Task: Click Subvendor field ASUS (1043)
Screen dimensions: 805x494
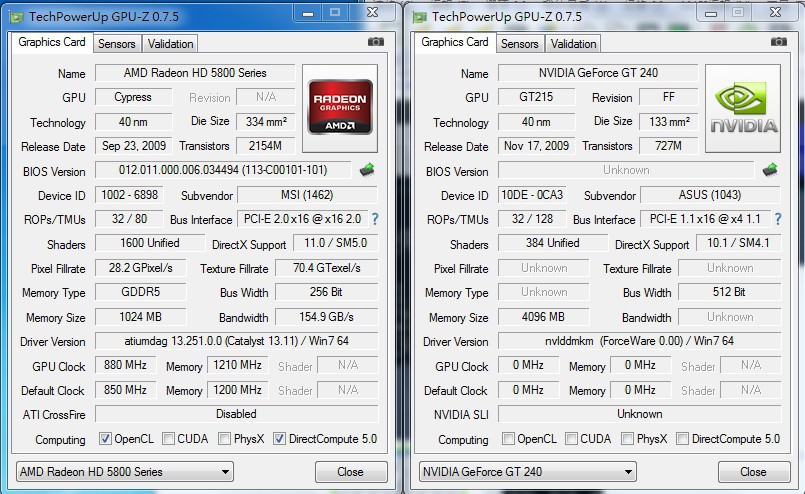Action: (710, 195)
